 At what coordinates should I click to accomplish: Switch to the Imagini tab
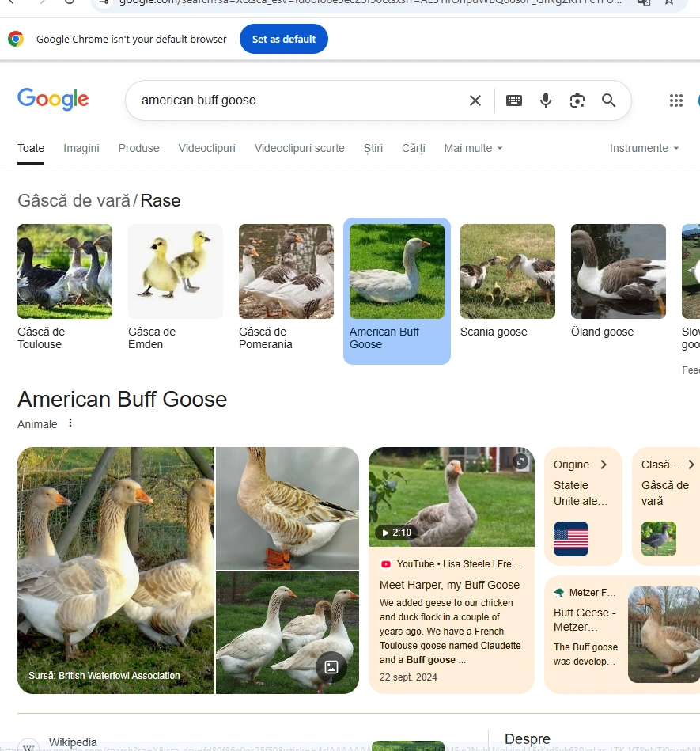(x=81, y=148)
